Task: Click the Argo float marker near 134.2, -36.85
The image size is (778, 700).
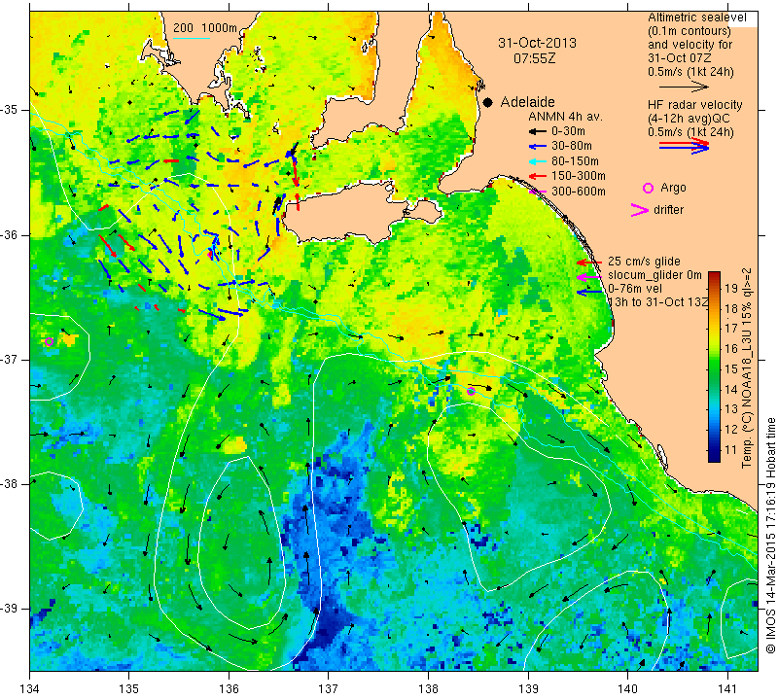Action: (x=49, y=341)
